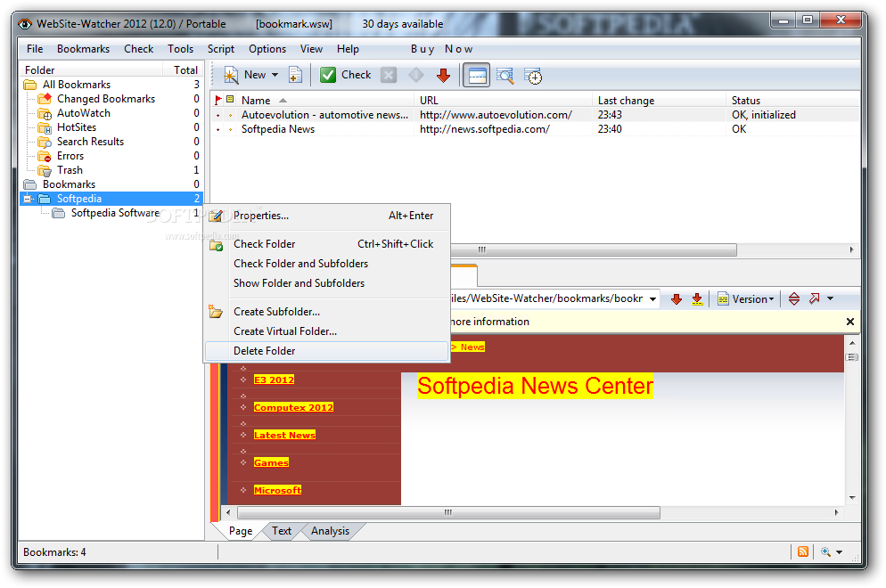The height and width of the screenshot is (588, 886).
Task: Open the address bar URL dropdown
Action: pos(652,299)
